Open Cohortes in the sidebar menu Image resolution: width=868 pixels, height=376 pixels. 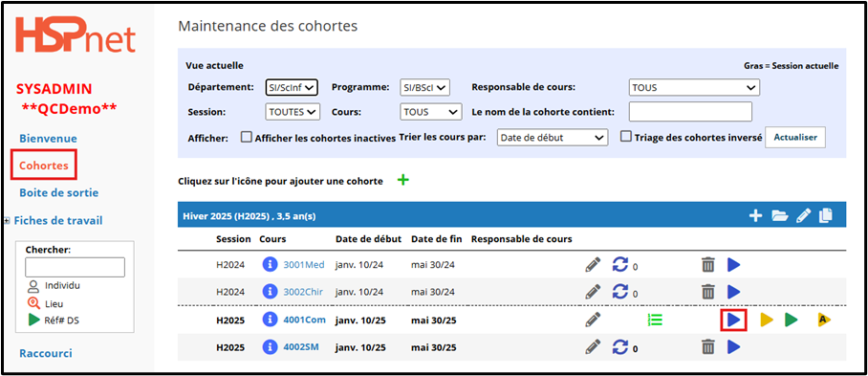(x=44, y=166)
